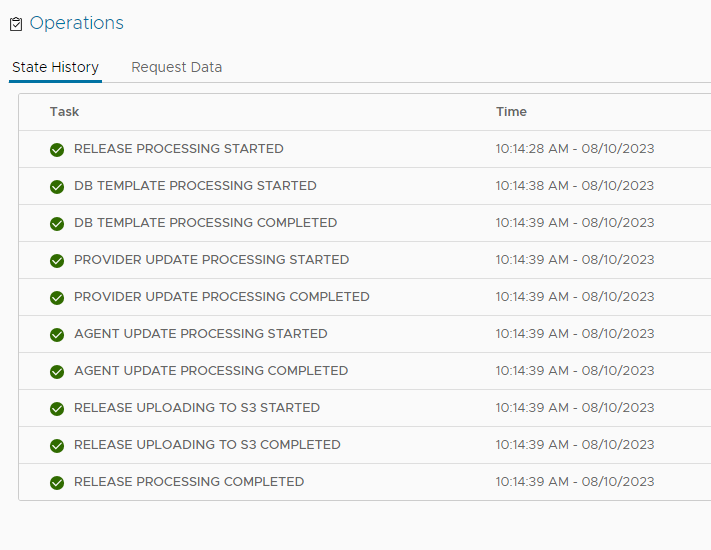Switch to the State History tab
The height and width of the screenshot is (550, 711).
click(x=55, y=67)
